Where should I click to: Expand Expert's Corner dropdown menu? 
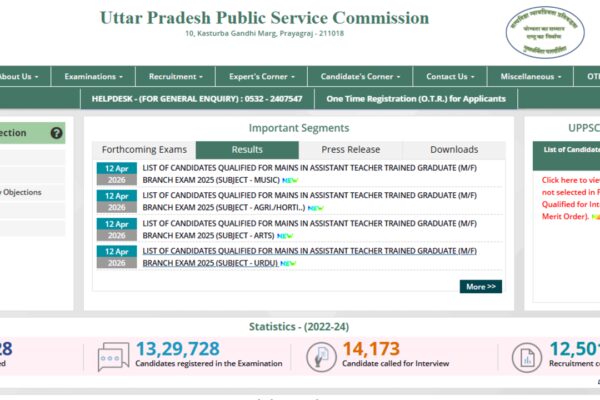262,77
